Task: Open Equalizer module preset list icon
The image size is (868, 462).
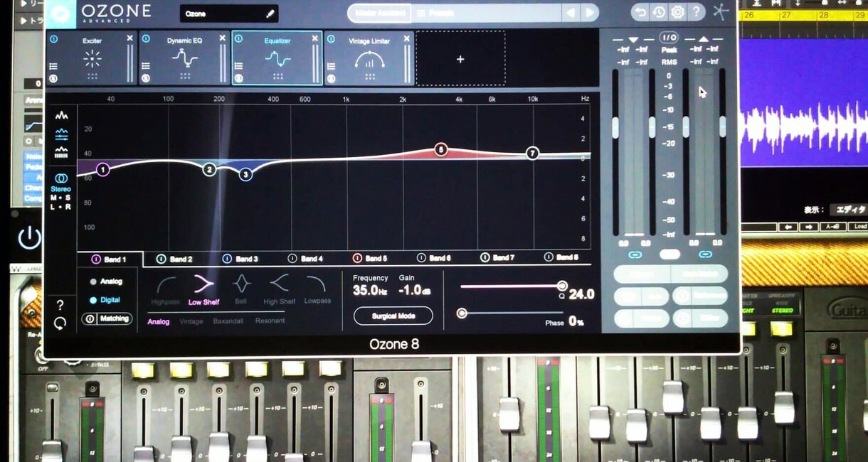Action: [238, 66]
